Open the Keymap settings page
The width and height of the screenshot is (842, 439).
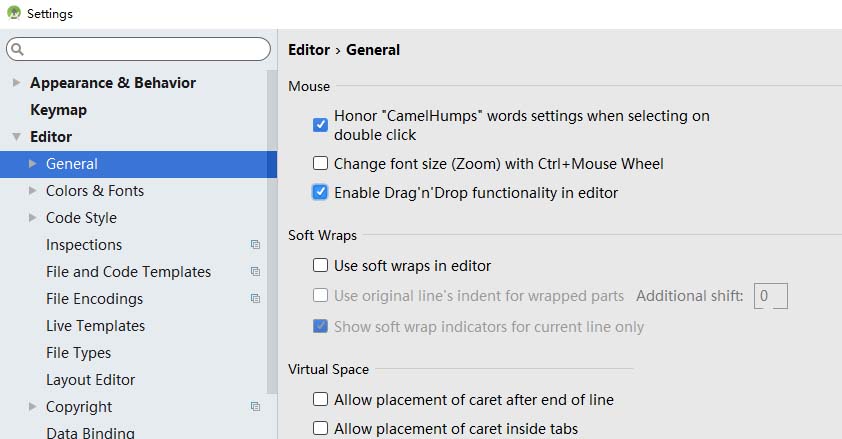tap(58, 110)
